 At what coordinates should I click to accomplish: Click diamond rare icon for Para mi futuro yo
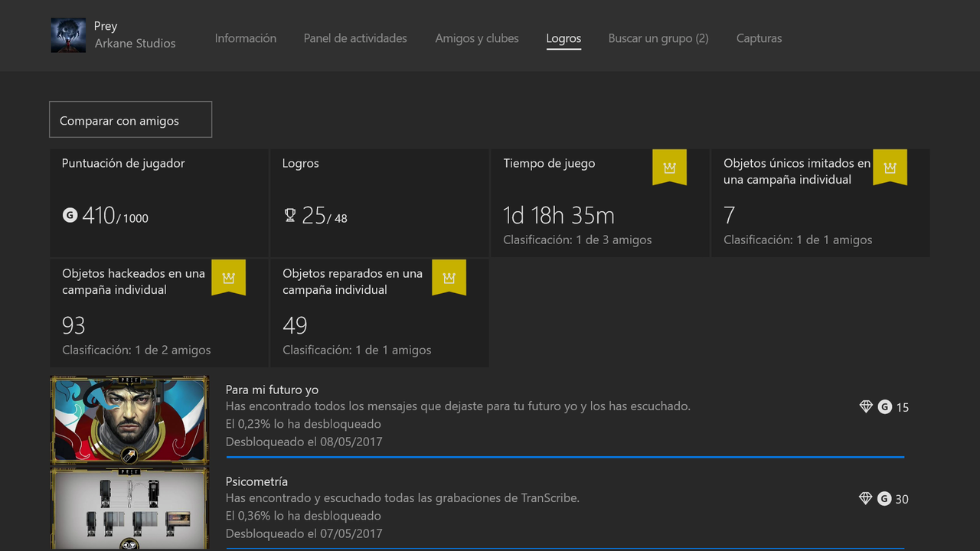tap(866, 407)
